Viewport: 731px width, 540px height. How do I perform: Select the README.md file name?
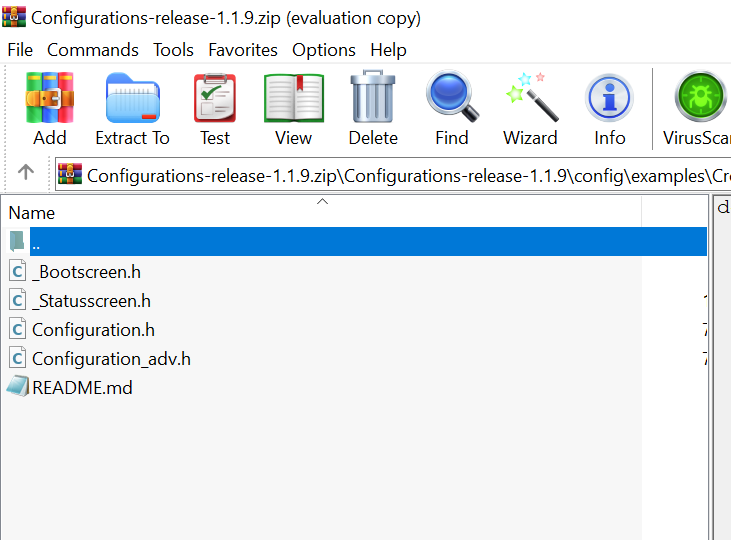coord(82,388)
